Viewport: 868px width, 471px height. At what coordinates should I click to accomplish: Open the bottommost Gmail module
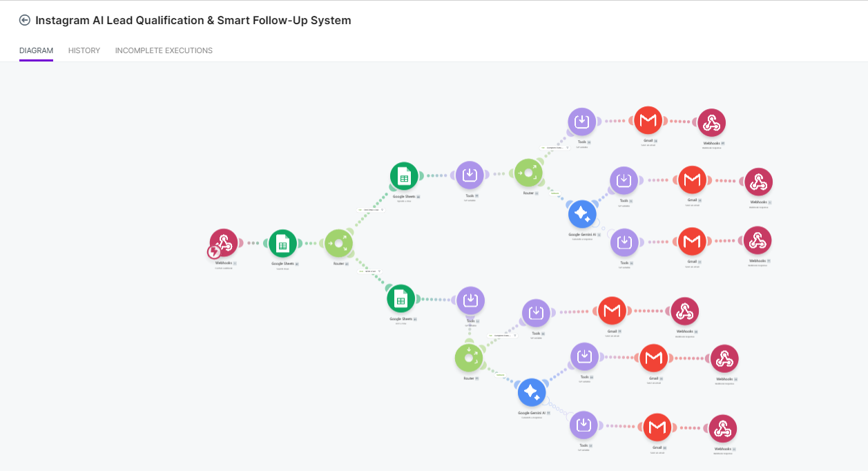pyautogui.click(x=657, y=428)
